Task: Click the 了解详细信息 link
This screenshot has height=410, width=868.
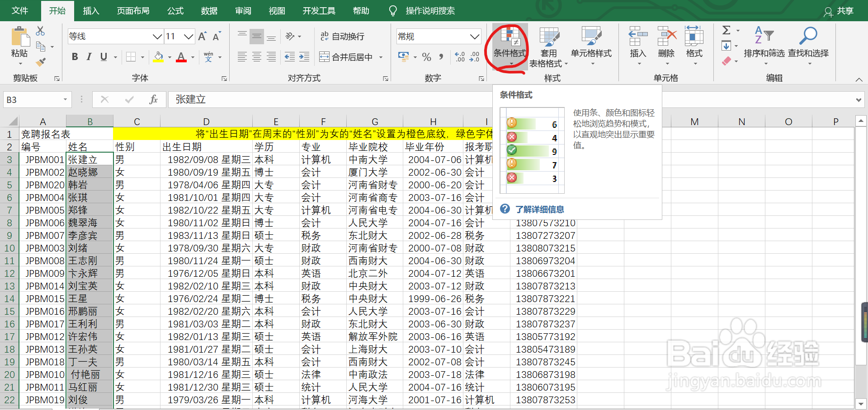Action: pos(539,209)
